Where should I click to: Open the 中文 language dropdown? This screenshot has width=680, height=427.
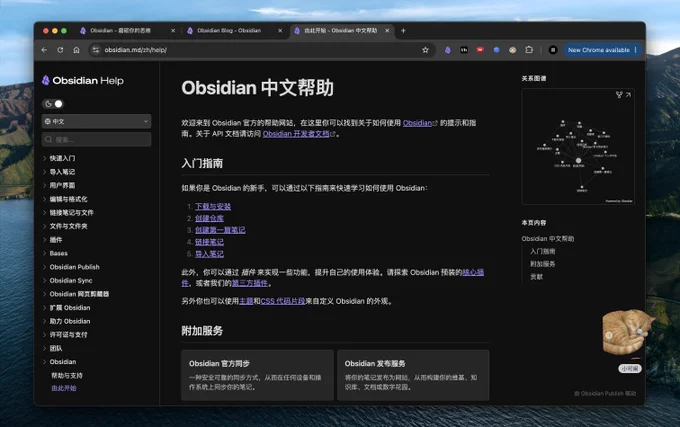pos(96,121)
